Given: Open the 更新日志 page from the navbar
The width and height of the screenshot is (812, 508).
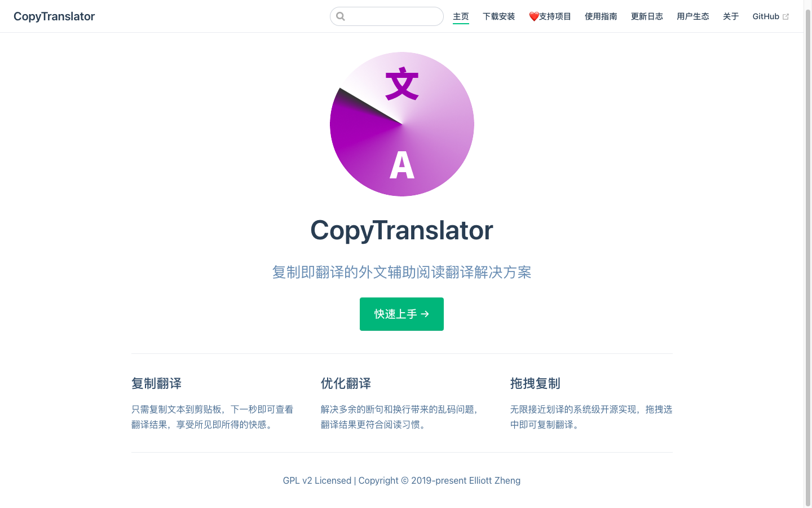Looking at the screenshot, I should coord(647,16).
